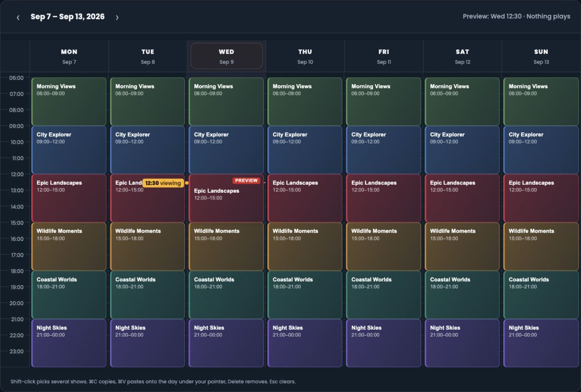The height and width of the screenshot is (392, 581).
Task: Select the TUE Sep 8 day header
Action: [x=148, y=56]
